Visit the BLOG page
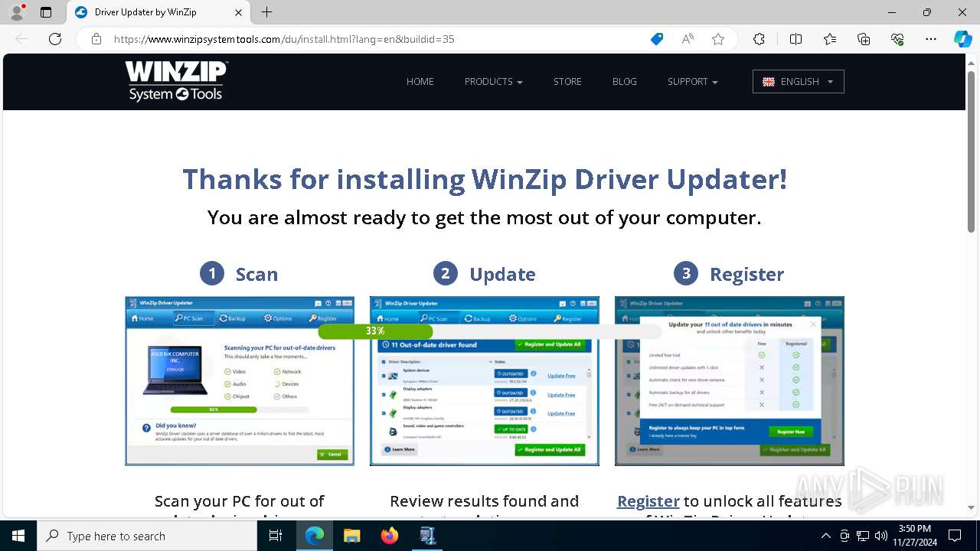Screen dimensions: 980x551 625,82
